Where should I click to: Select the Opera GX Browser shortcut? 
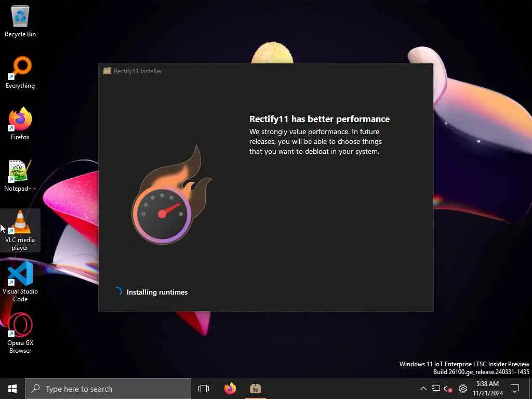coord(20,333)
